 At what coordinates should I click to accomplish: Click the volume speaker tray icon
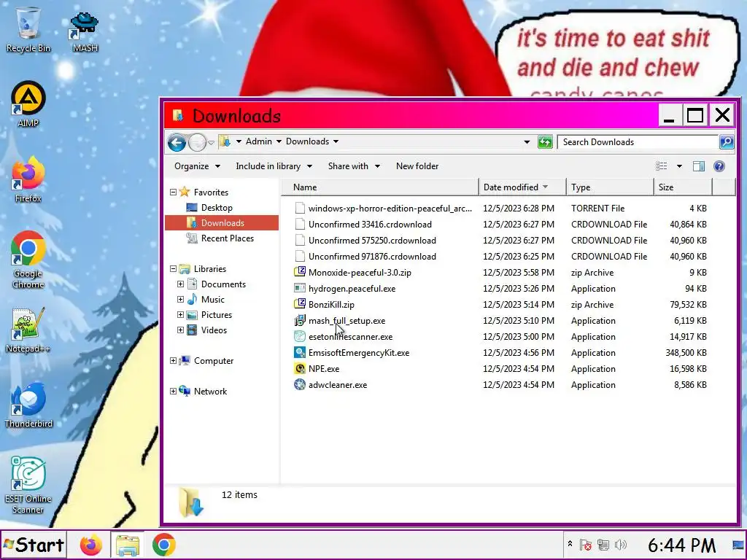pos(620,545)
